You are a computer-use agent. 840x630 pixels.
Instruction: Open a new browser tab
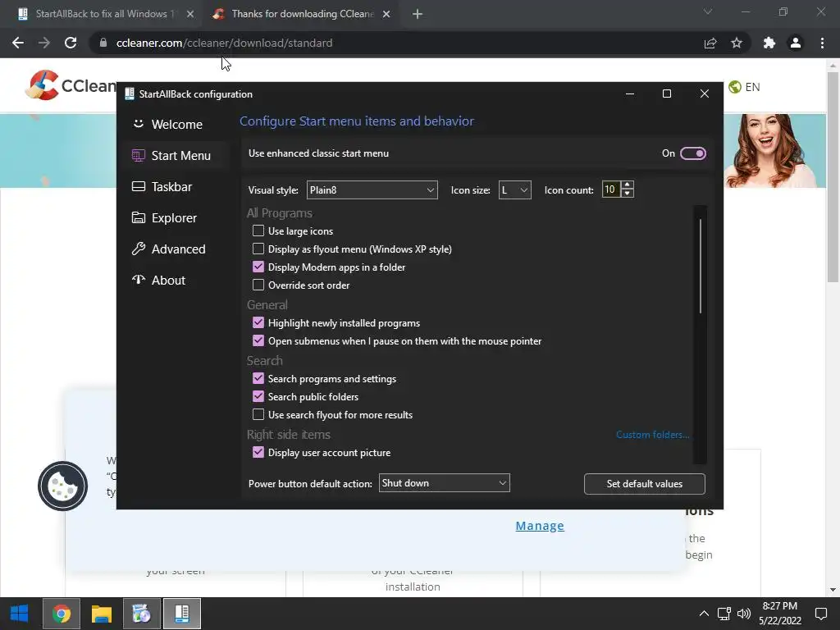(418, 15)
